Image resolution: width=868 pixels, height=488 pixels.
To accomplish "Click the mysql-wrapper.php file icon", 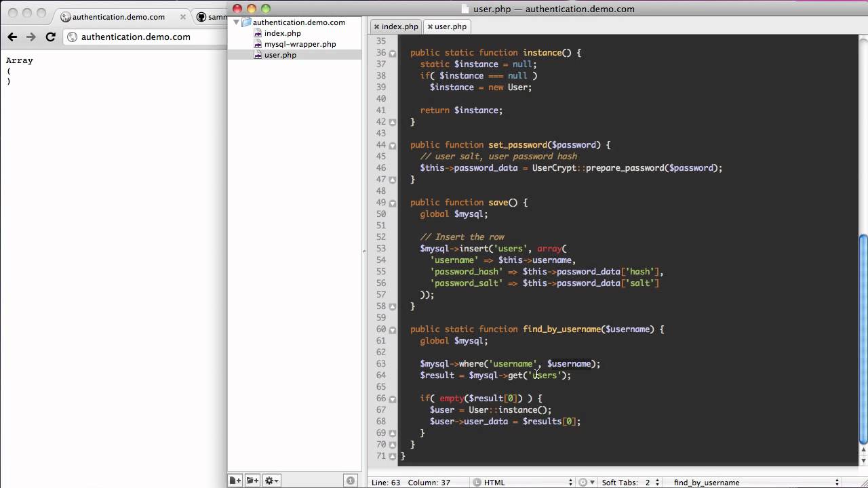I will (258, 44).
